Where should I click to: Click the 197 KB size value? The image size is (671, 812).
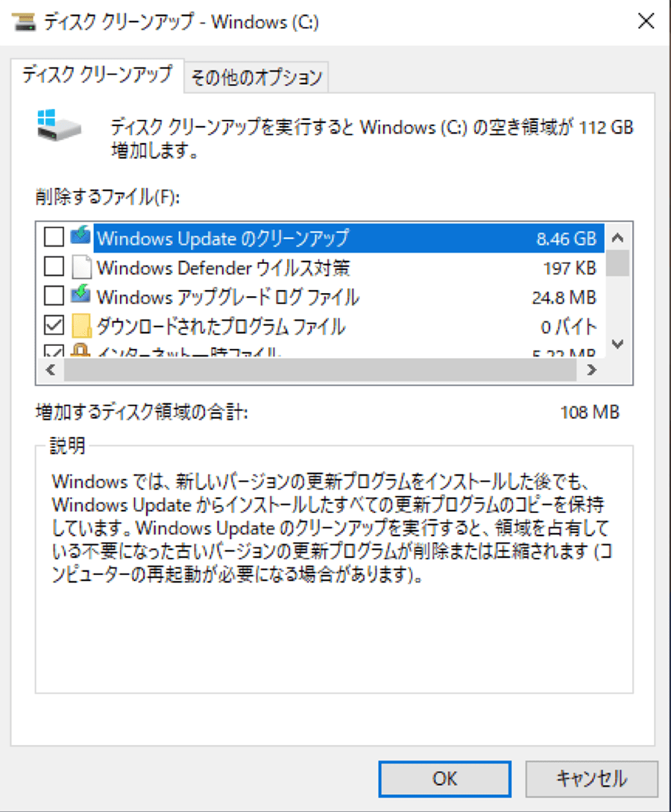coord(570,268)
